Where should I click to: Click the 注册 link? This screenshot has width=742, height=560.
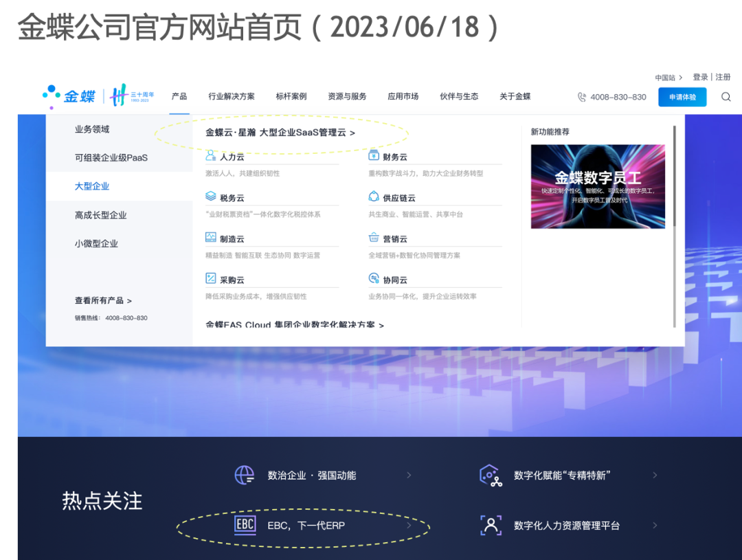(723, 77)
